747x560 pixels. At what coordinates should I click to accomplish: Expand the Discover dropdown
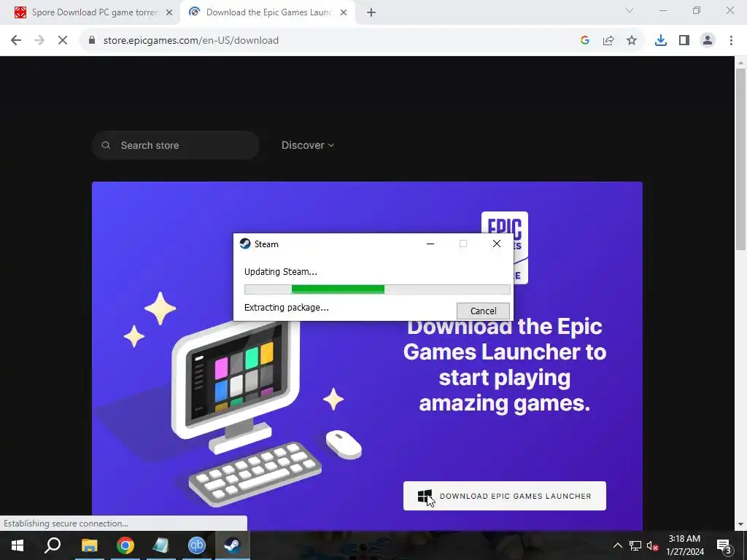(308, 145)
